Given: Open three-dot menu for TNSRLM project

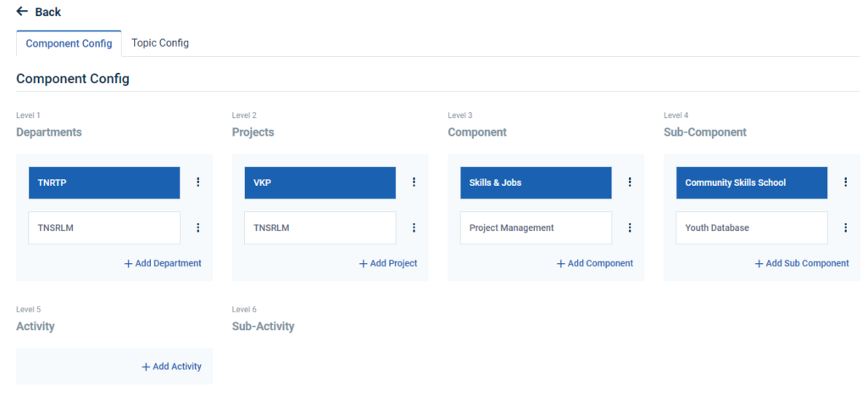Looking at the screenshot, I should 414,227.
